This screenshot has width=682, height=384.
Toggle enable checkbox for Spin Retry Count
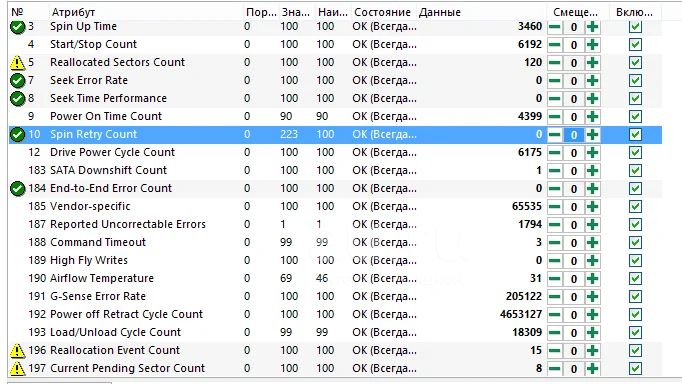(635, 134)
